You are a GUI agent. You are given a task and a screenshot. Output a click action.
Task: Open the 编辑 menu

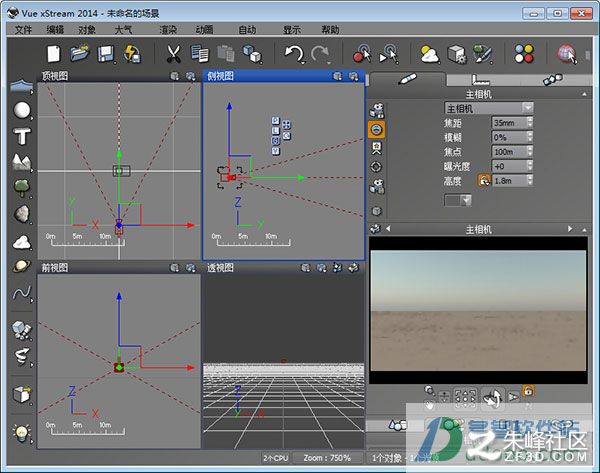click(x=55, y=29)
